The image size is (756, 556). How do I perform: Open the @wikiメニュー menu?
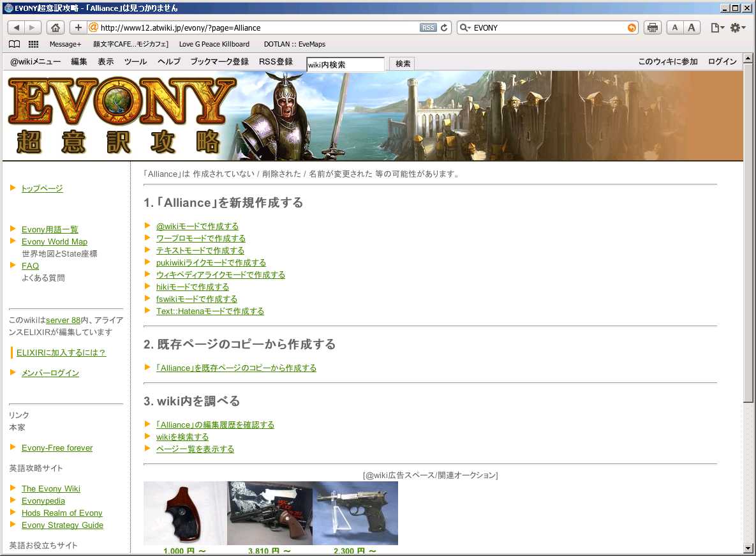[x=35, y=62]
